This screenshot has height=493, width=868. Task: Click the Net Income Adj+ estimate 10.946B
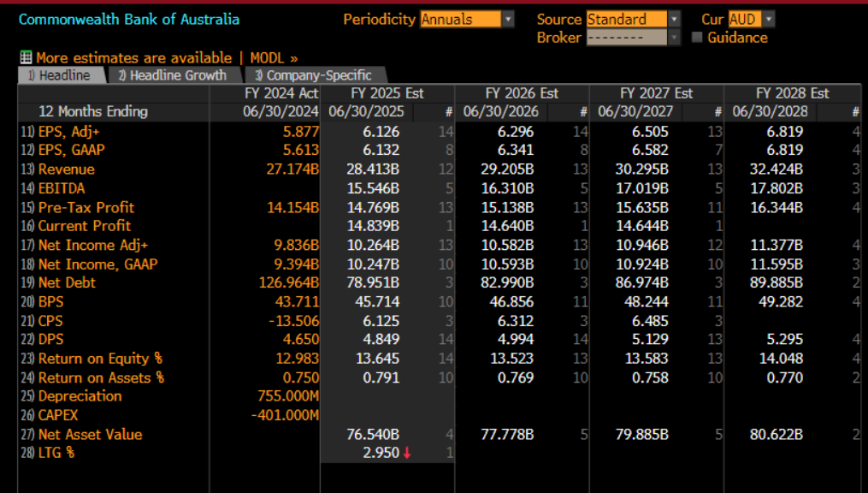click(x=642, y=246)
